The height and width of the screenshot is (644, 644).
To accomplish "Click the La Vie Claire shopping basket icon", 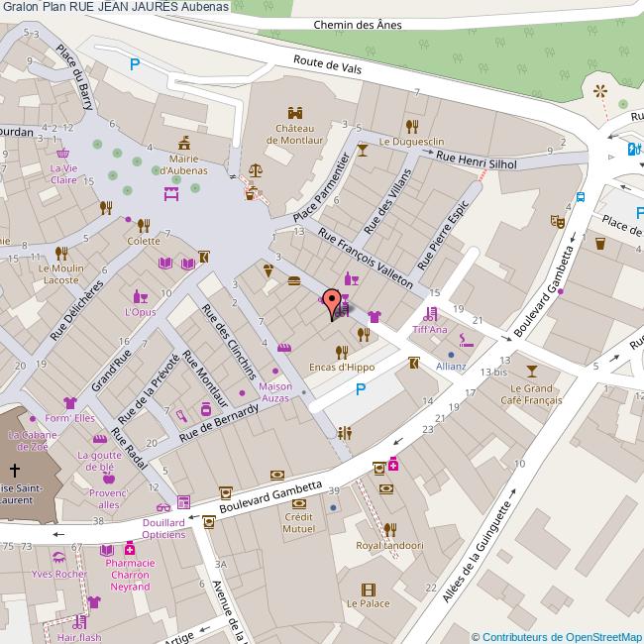I will click(x=63, y=154).
